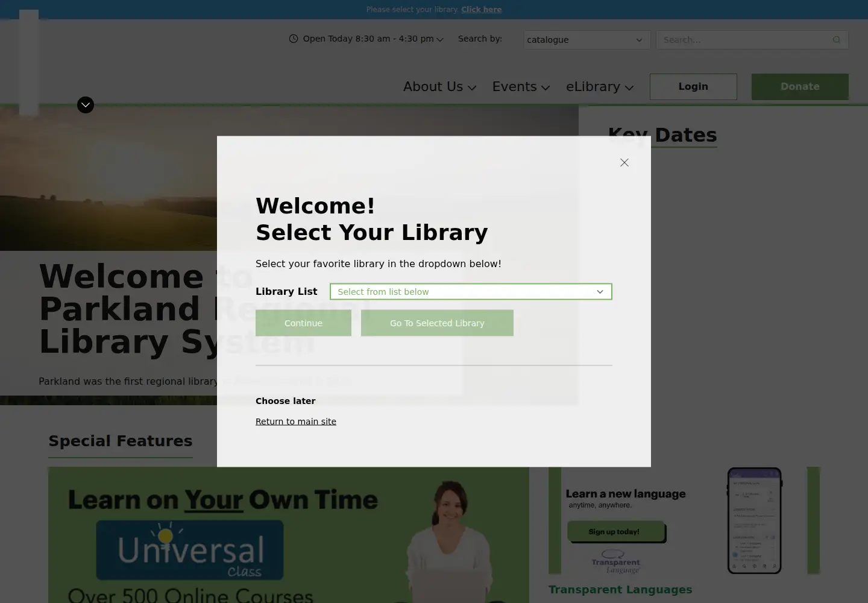The image size is (868, 603).
Task: Click the Donate button
Action: pos(800,87)
